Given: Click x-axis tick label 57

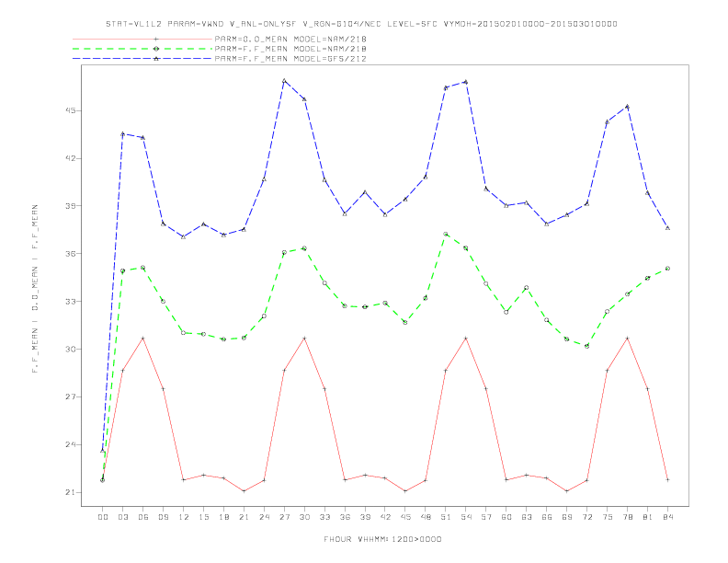Looking at the screenshot, I should (486, 517).
